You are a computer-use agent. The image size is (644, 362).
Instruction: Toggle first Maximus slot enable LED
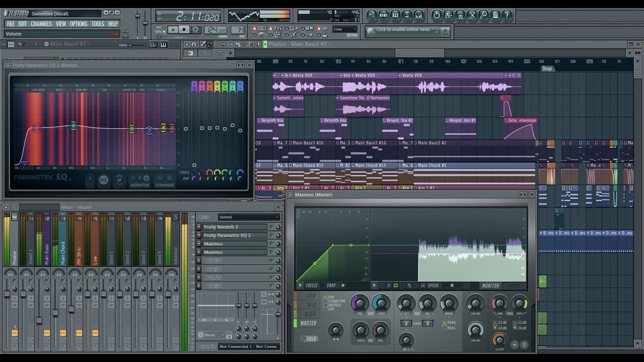[271, 244]
